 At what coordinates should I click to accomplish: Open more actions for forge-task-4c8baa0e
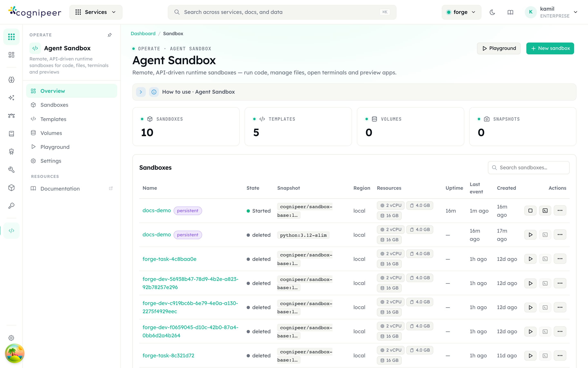pyautogui.click(x=560, y=259)
